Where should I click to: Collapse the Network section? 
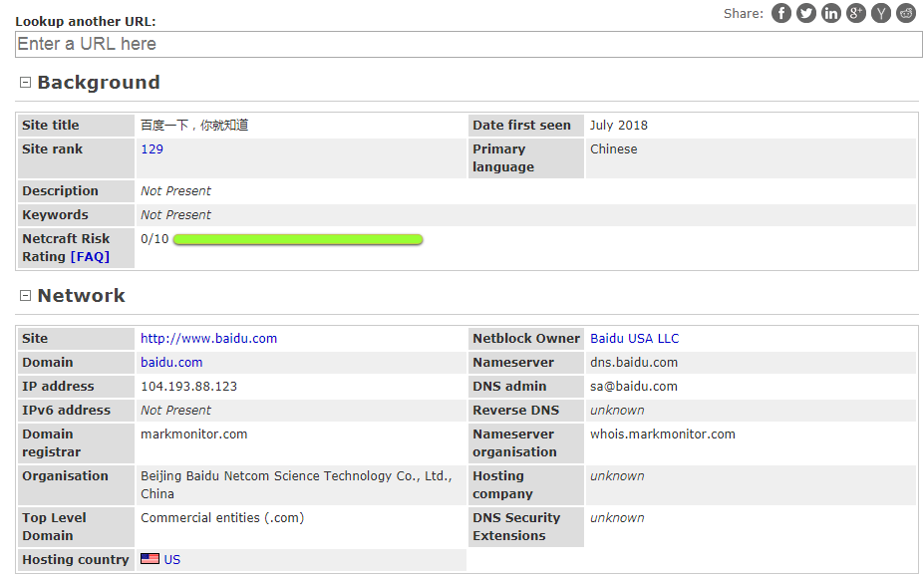pos(26,296)
